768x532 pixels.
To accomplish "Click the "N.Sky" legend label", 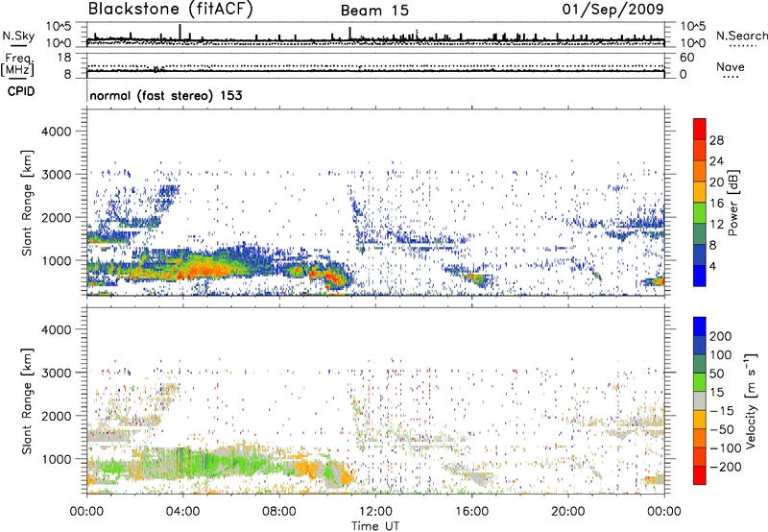I will (x=18, y=36).
